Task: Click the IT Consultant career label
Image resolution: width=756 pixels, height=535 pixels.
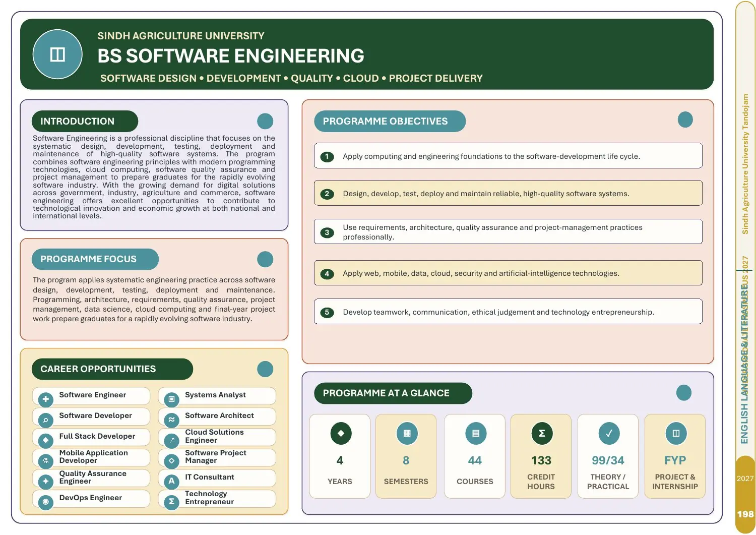Action: point(210,477)
